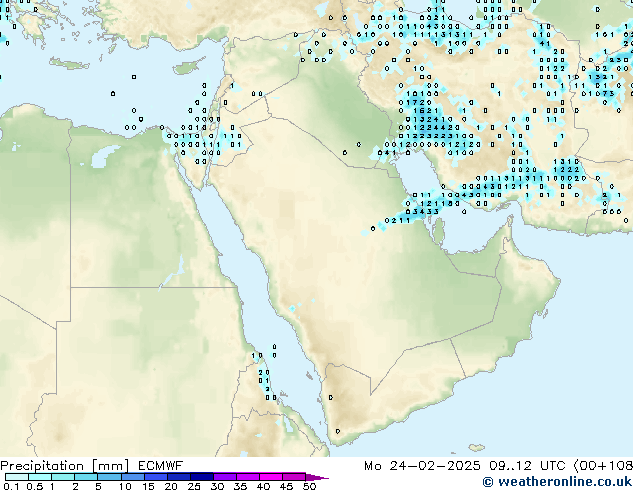Select the 25–30 mm dark navy swatch
The image size is (634, 490).
coord(201,477)
